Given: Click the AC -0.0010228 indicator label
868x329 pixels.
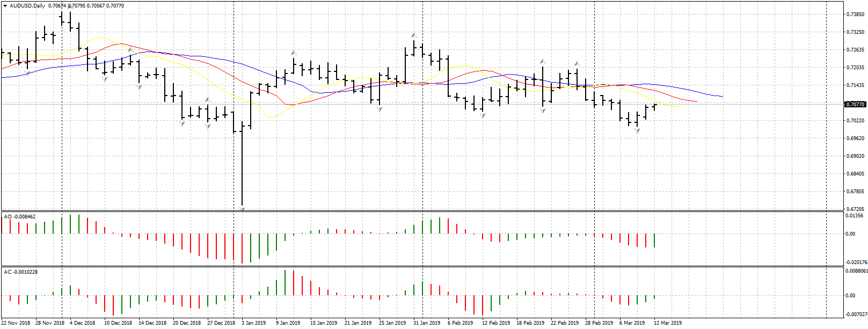Looking at the screenshot, I should tap(21, 272).
